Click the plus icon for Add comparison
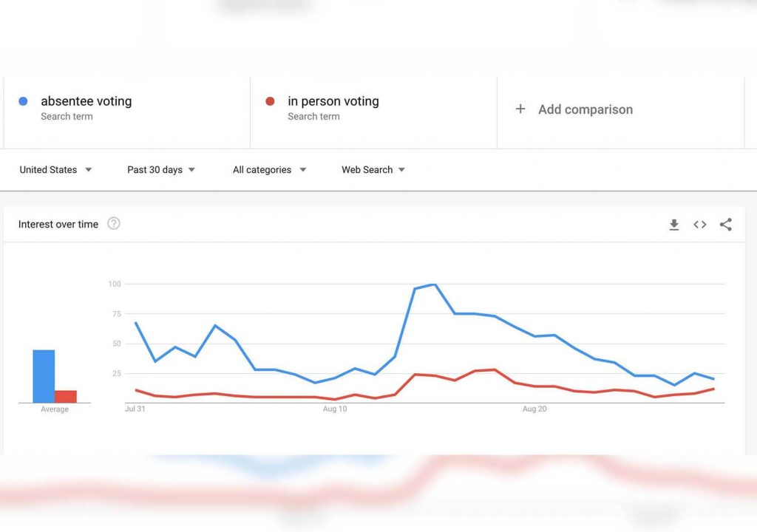Screen dimensions: 757x532 coord(520,109)
